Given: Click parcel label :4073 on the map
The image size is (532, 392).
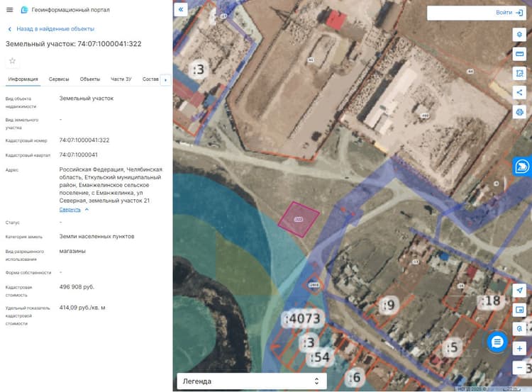Looking at the screenshot, I should pos(302,319).
